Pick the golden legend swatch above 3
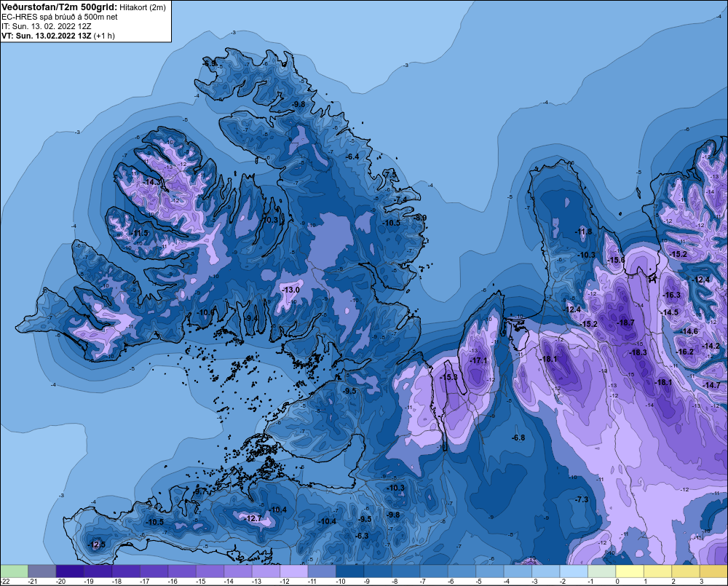Image resolution: width=728 pixels, height=586 pixels. click(714, 571)
